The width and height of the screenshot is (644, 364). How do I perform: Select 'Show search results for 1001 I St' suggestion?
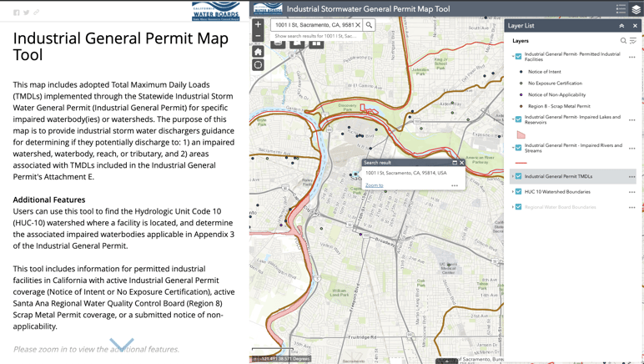click(x=315, y=36)
